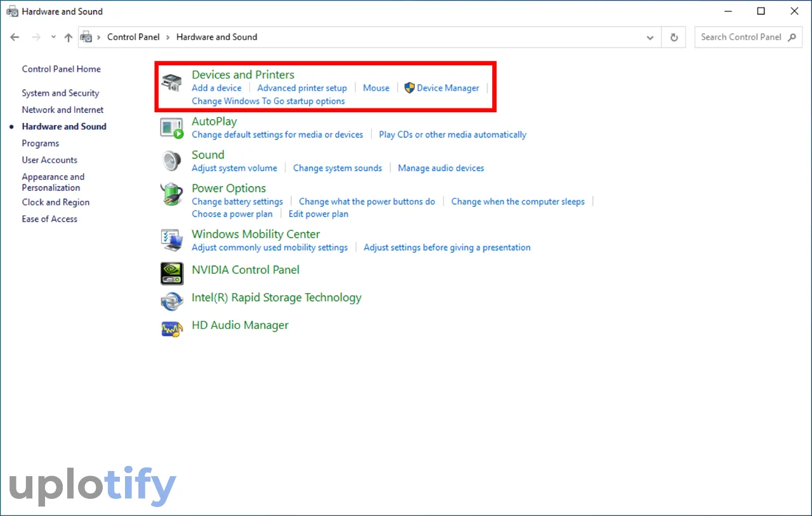
Task: Click Change what the power buttons do
Action: (367, 202)
